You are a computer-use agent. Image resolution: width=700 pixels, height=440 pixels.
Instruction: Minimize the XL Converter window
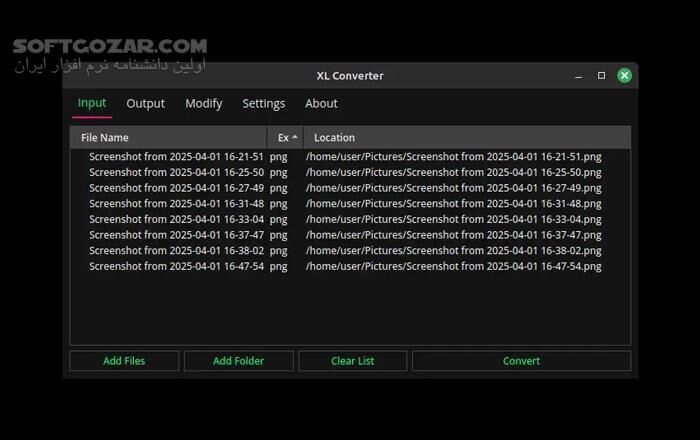(x=579, y=76)
